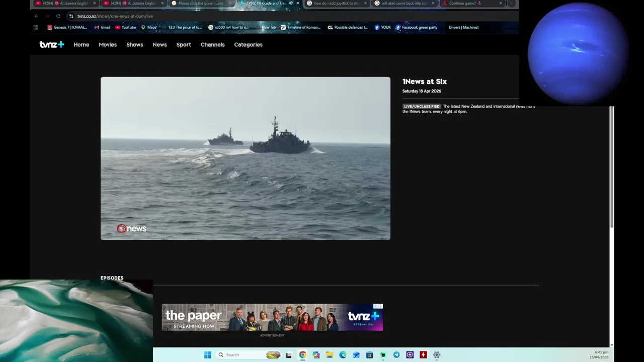Open Microsoft Store from taskbar
Screen dimensions: 644x362
(369, 355)
